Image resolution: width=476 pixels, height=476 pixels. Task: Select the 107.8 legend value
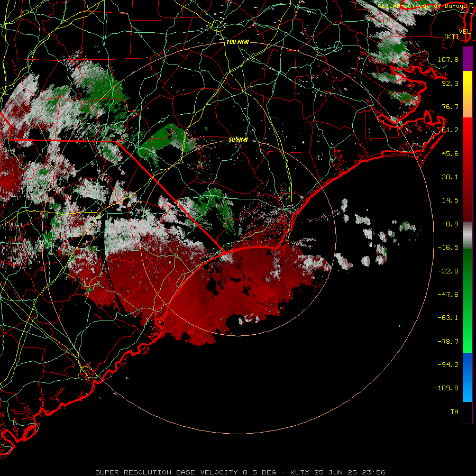448,59
